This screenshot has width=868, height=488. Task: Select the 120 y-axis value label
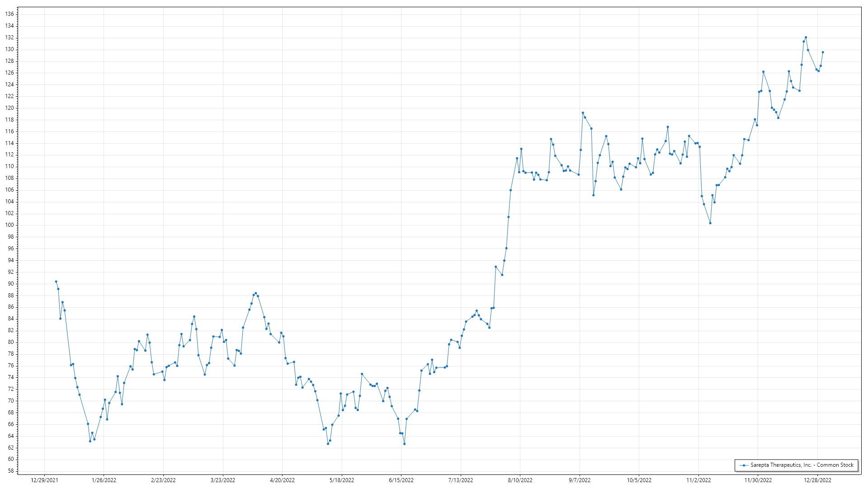(x=9, y=108)
